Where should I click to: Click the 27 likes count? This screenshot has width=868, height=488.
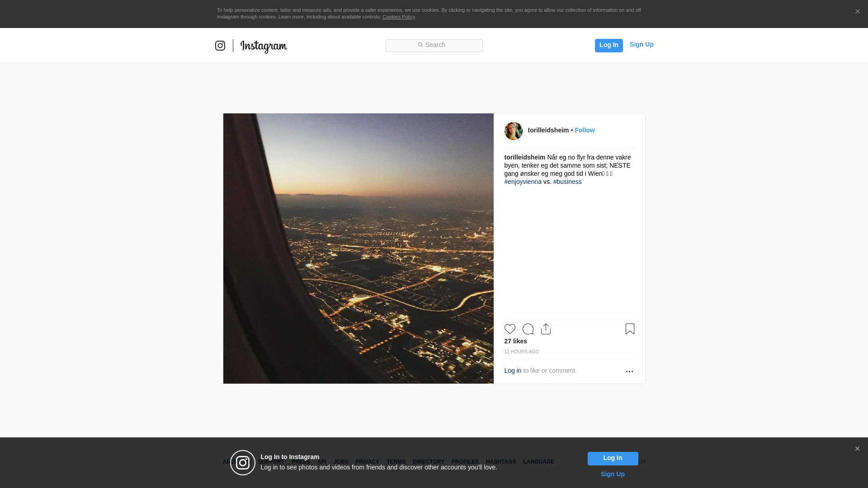[516, 341]
